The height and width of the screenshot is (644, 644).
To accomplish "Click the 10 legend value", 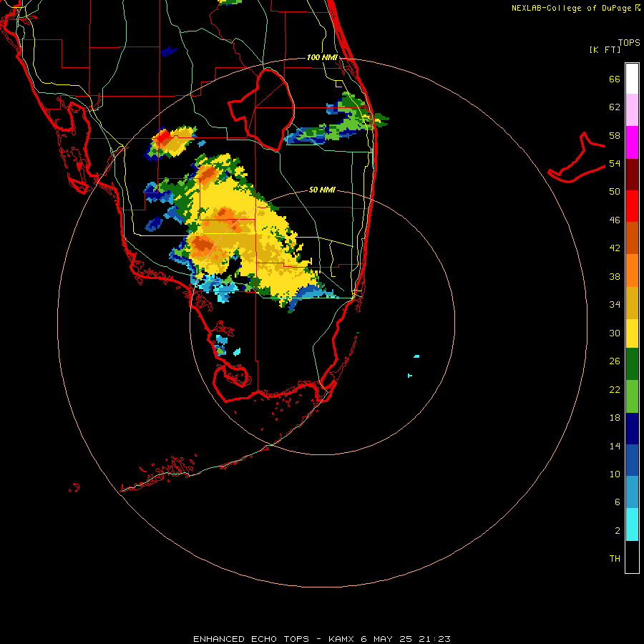I will (615, 474).
